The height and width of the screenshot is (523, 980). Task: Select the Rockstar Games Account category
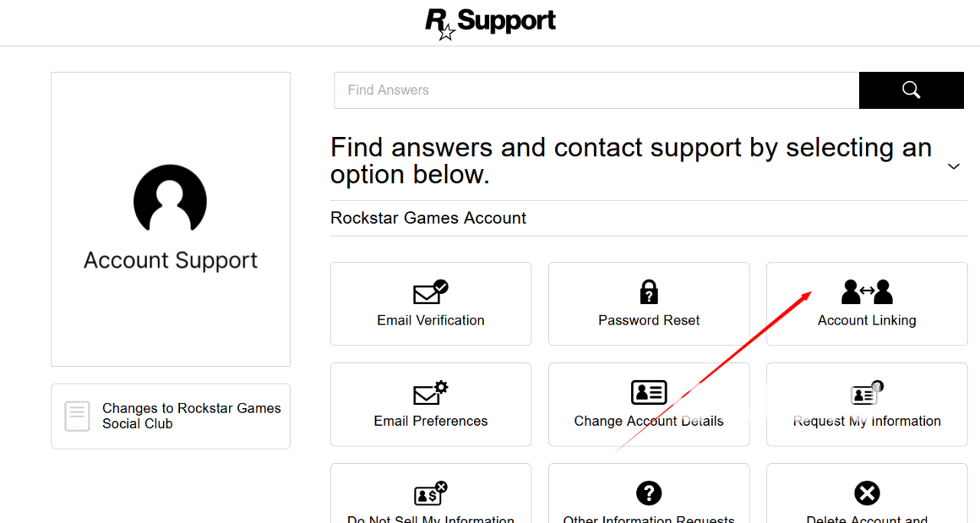click(x=428, y=218)
